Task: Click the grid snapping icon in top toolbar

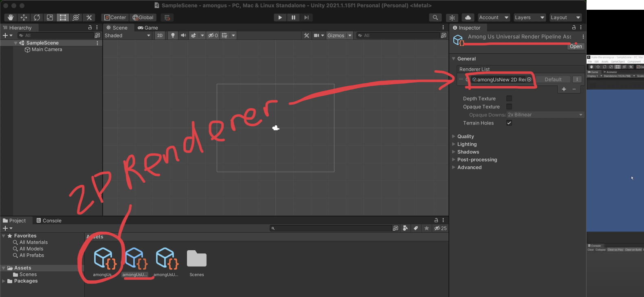Action: pyautogui.click(x=167, y=17)
